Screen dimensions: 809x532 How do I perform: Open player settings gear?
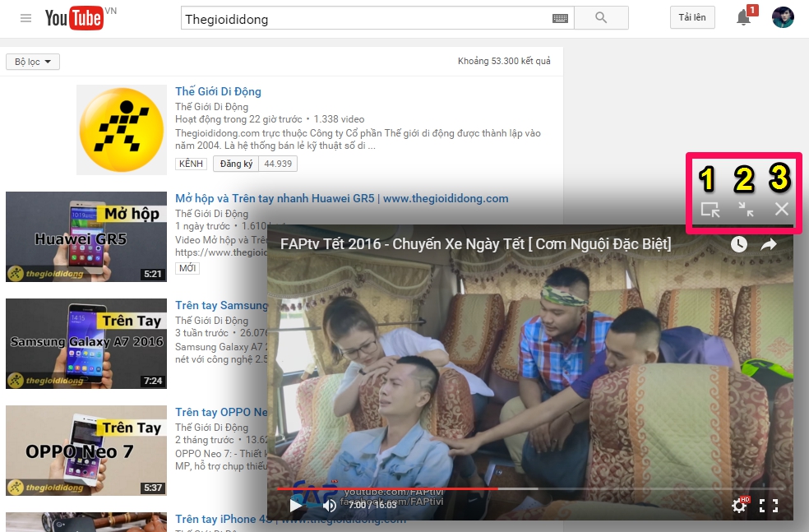739,506
